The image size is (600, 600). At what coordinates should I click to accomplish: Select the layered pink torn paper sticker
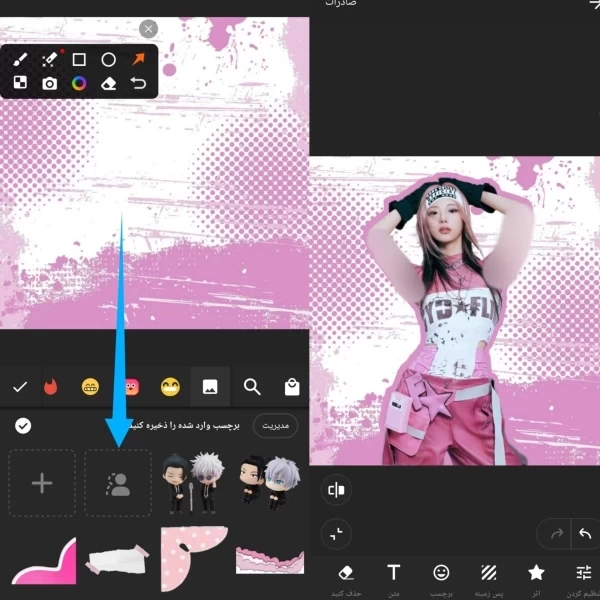pos(270,561)
